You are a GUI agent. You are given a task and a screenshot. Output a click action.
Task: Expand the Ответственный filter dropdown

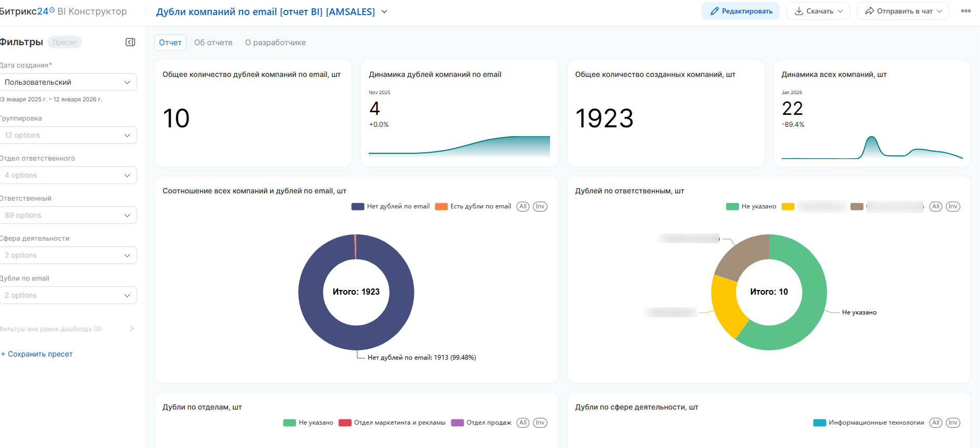(68, 215)
